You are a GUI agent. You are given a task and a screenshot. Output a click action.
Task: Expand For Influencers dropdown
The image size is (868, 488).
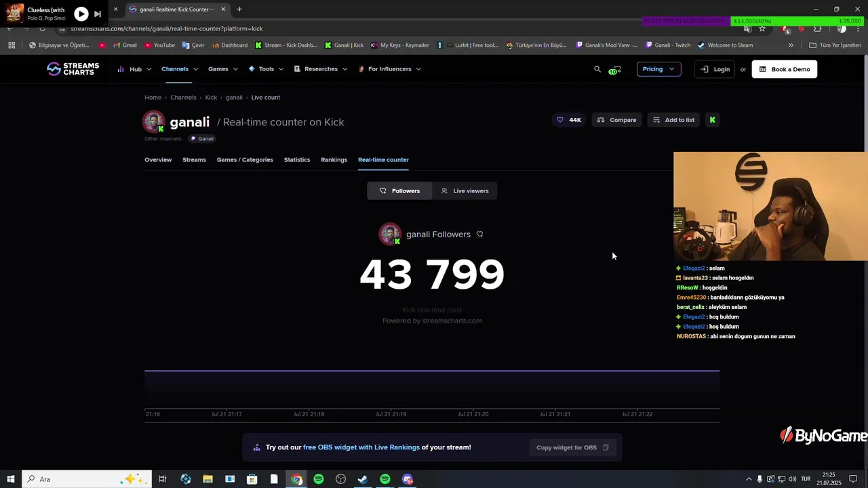click(390, 69)
